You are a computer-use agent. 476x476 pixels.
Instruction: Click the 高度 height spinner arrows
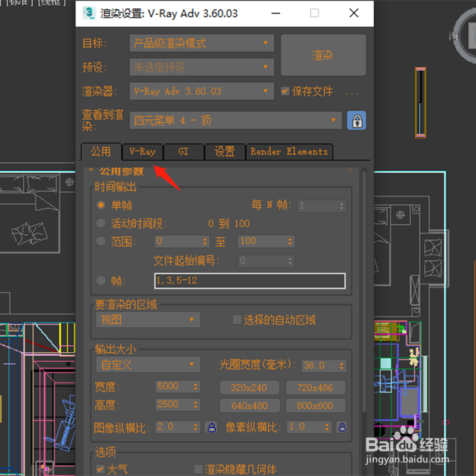(196, 405)
